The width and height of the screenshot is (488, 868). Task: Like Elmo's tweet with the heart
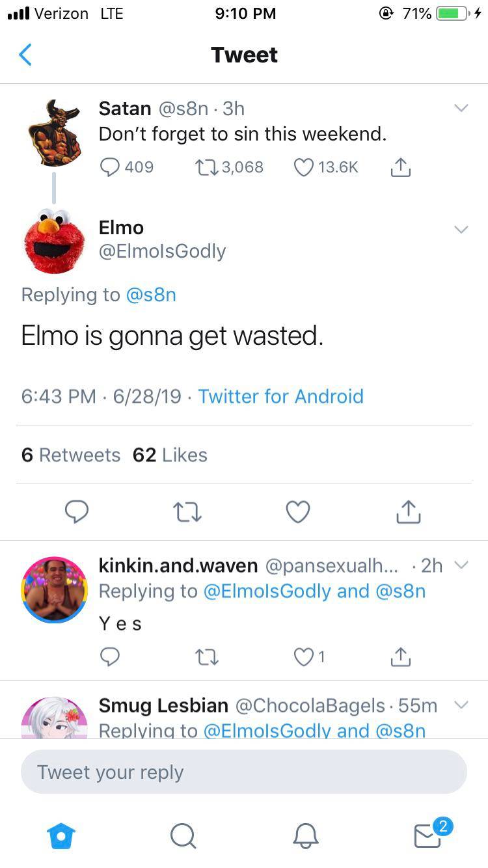(297, 512)
